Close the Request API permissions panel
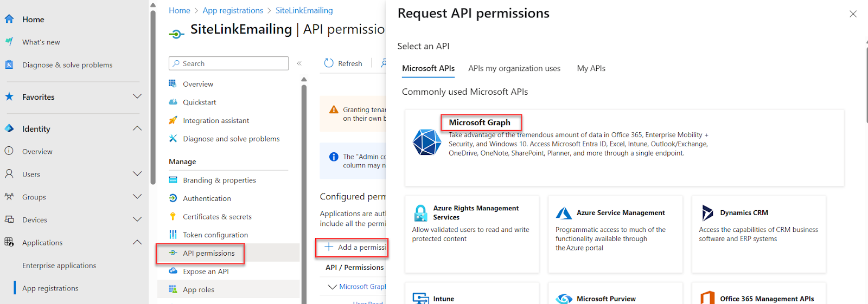This screenshot has width=868, height=304. coord(853,14)
